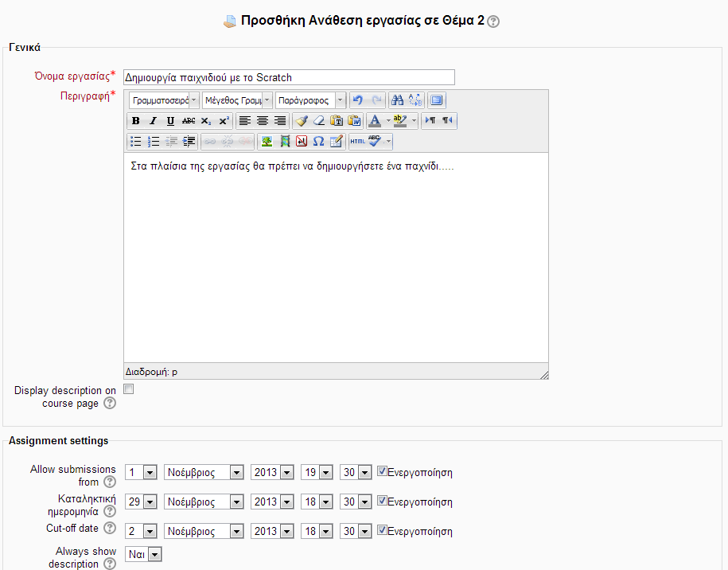Increase indent of paragraph
728x570 pixels.
click(189, 141)
